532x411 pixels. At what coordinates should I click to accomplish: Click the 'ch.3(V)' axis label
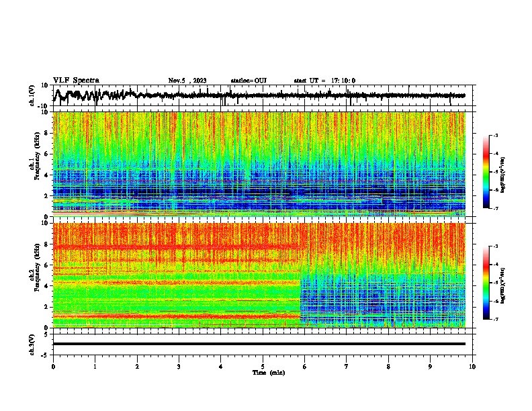[32, 345]
